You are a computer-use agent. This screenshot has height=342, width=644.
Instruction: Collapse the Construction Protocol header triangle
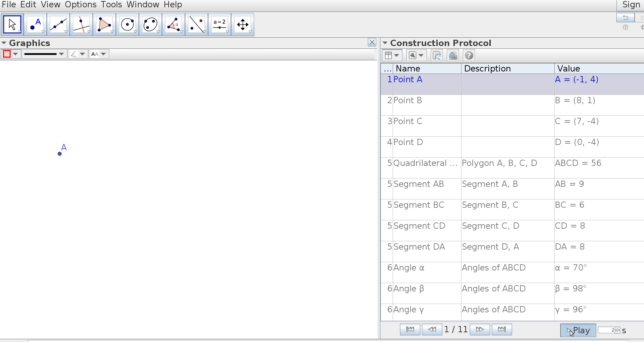pyautogui.click(x=385, y=43)
